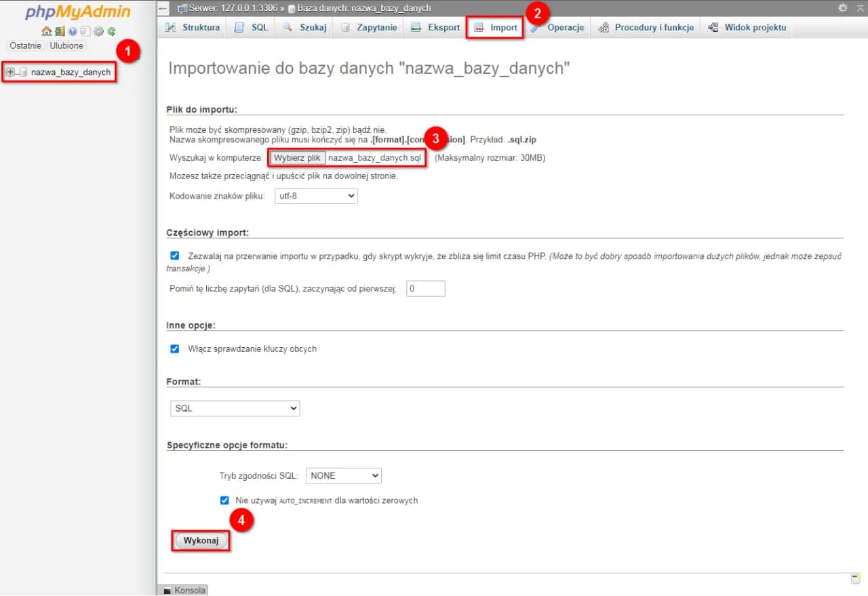Screen dimensions: 868x596
Task: Open the 'Kodowanie znaków pliku' utf-8 dropdown
Action: 315,196
